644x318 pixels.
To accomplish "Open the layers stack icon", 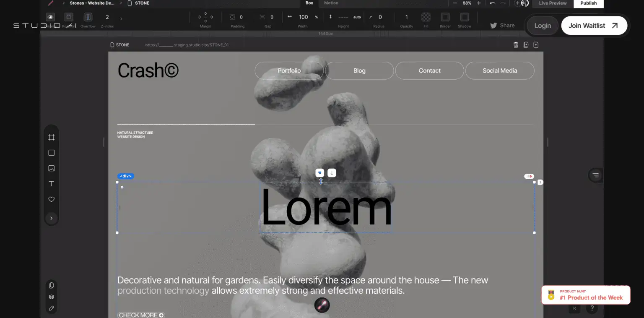I will pyautogui.click(x=52, y=297).
